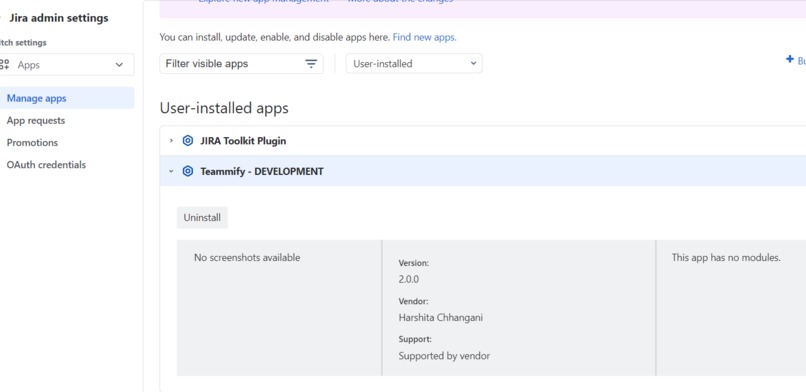
Task: Click the JIRA Toolkit Plugin app icon
Action: click(188, 141)
